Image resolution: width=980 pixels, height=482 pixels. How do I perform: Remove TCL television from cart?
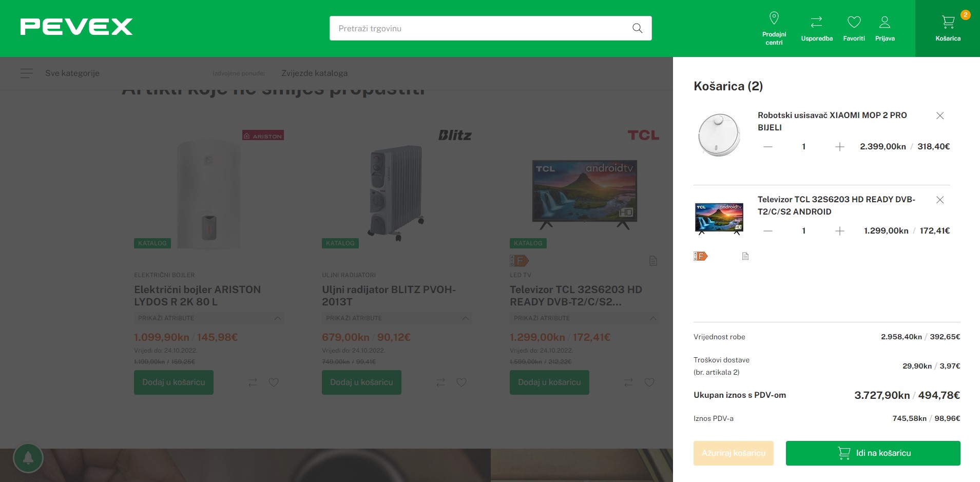940,200
